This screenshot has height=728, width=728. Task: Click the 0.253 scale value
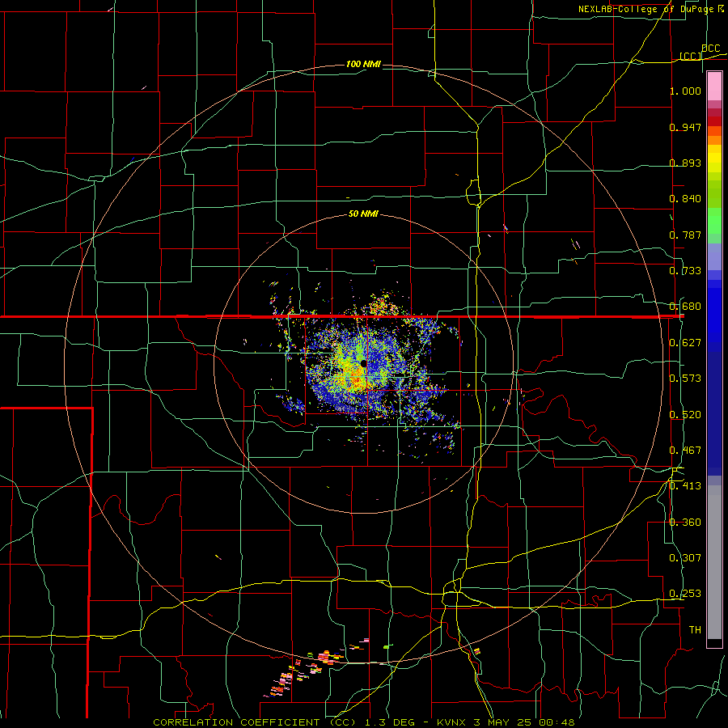(x=685, y=594)
